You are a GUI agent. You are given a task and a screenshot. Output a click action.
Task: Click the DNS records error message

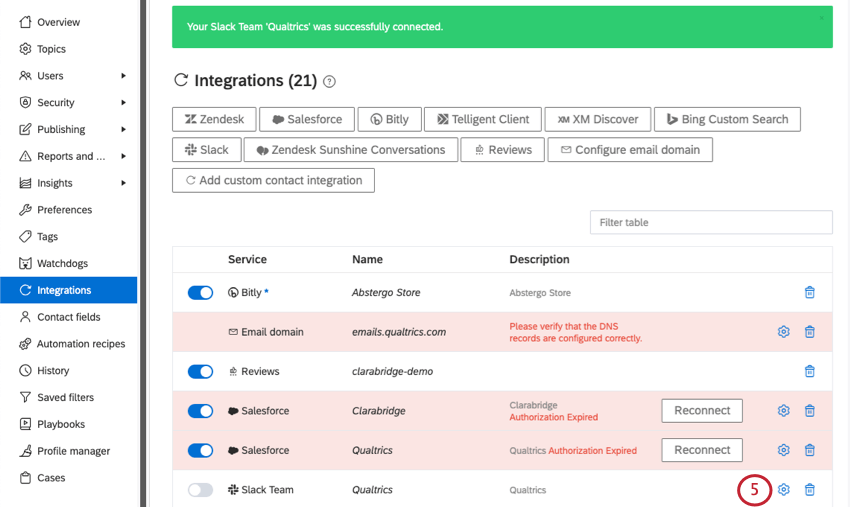pos(576,332)
